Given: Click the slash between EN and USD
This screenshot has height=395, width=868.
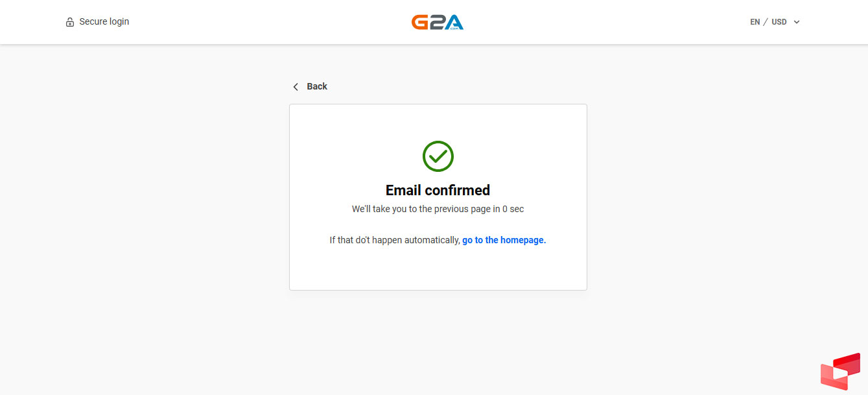Looking at the screenshot, I should [x=766, y=22].
